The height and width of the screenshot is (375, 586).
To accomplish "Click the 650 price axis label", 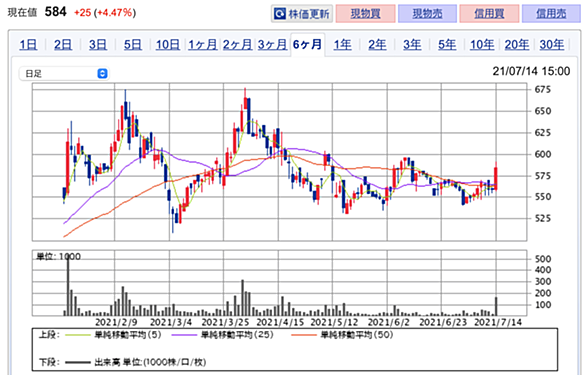I will (543, 111).
